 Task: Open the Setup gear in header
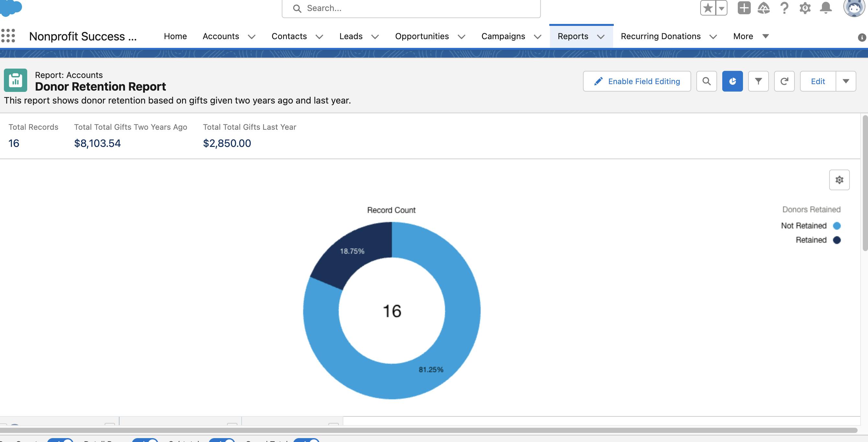pyautogui.click(x=805, y=8)
